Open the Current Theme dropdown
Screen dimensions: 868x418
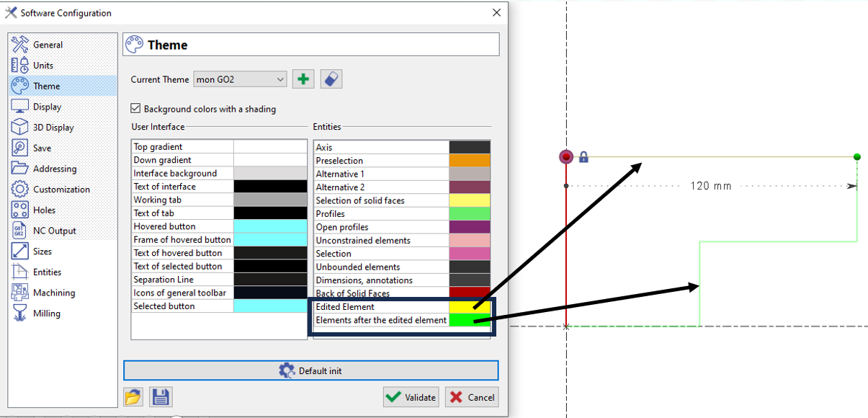(x=239, y=79)
